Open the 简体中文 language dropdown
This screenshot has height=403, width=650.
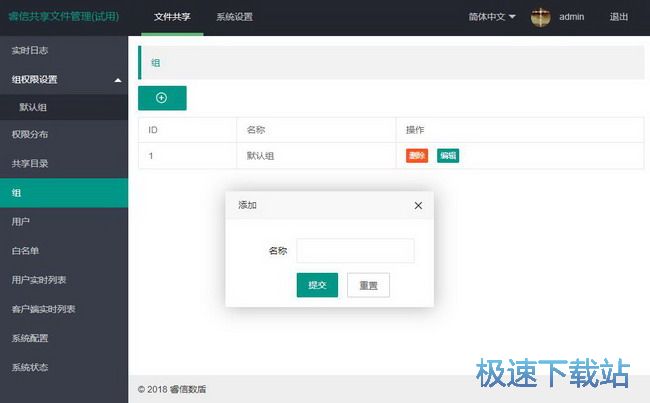click(492, 17)
